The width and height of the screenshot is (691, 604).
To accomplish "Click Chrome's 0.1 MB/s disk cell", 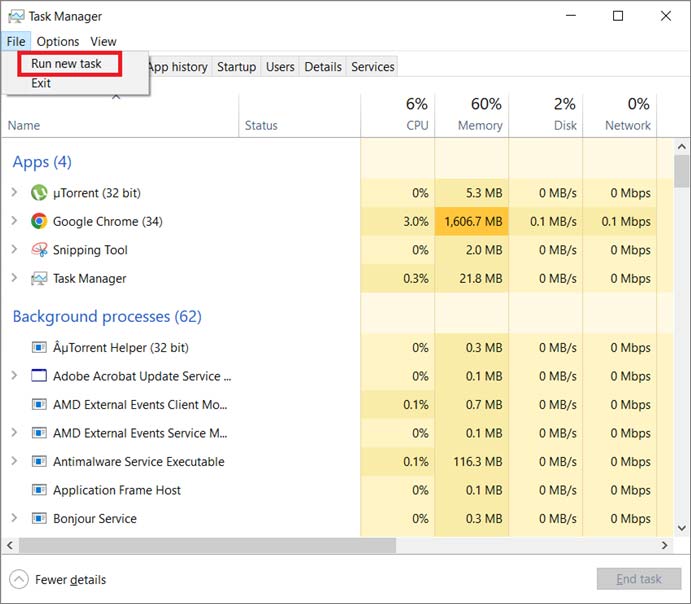I will tap(546, 221).
